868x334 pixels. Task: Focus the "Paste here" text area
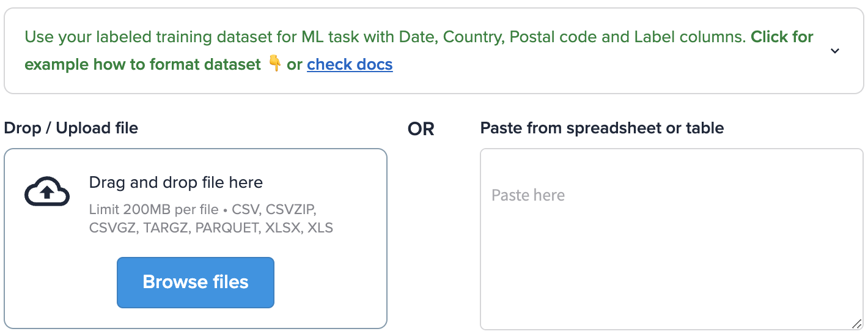(671, 239)
